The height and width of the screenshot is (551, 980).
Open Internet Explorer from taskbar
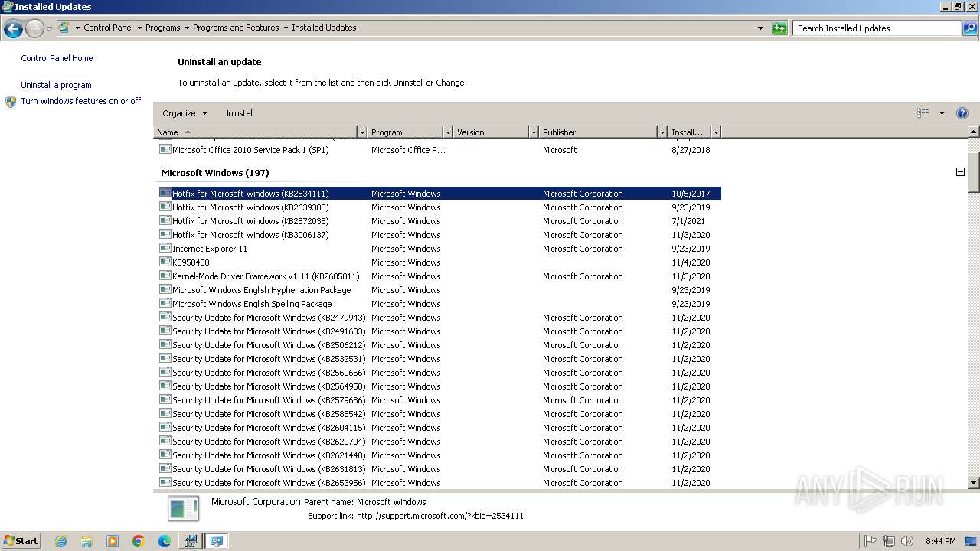click(x=60, y=541)
